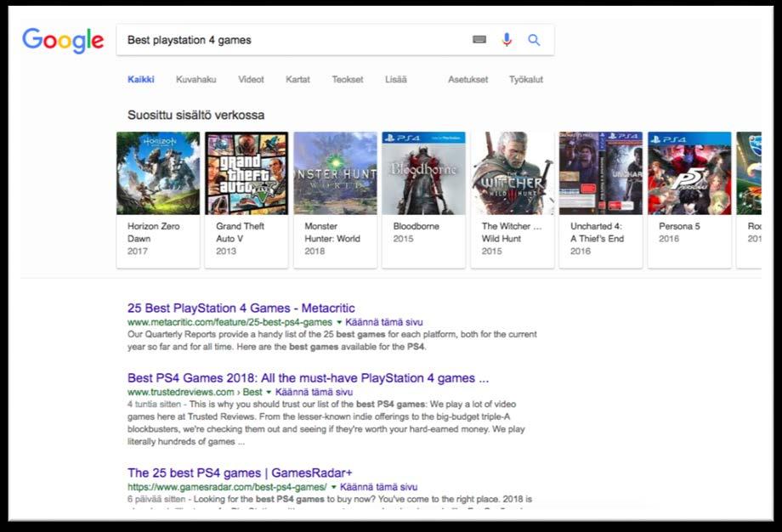Open the on-screen keyboard icon
782x532 pixels.
point(479,39)
